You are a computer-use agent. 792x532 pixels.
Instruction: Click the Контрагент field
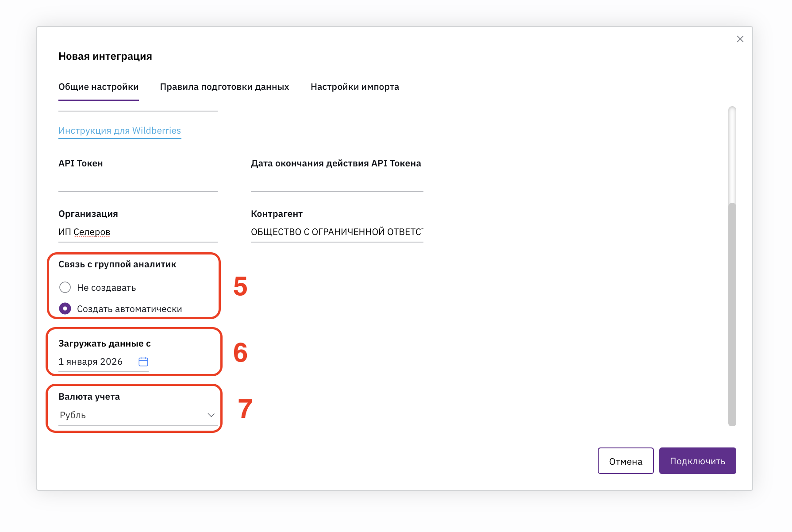pyautogui.click(x=337, y=232)
